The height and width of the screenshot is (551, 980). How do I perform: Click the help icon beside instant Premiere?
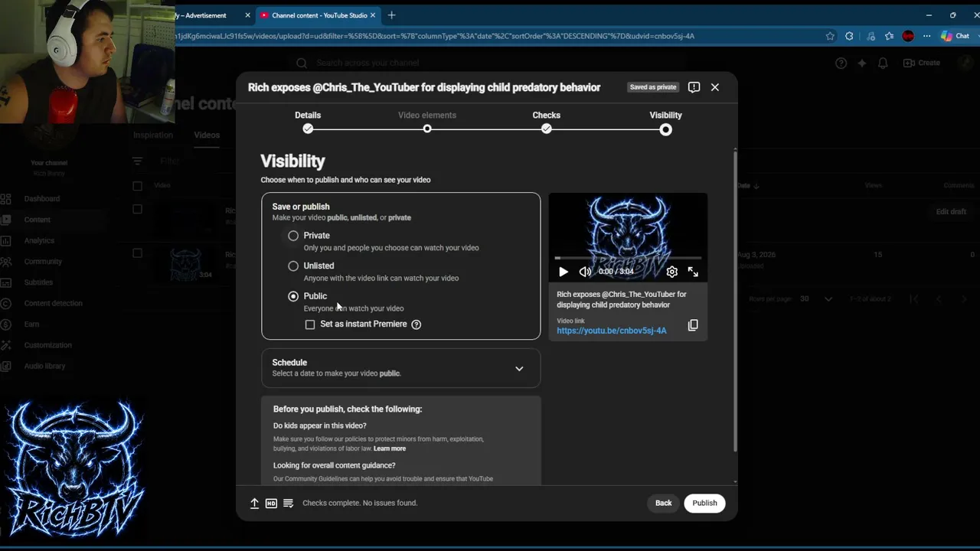(416, 324)
